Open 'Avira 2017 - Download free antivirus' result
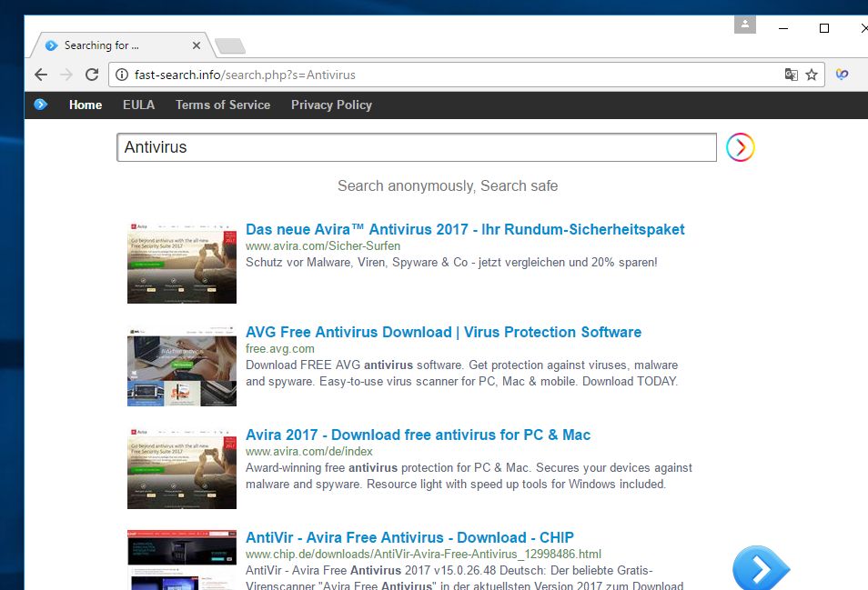The height and width of the screenshot is (590, 868). [418, 435]
